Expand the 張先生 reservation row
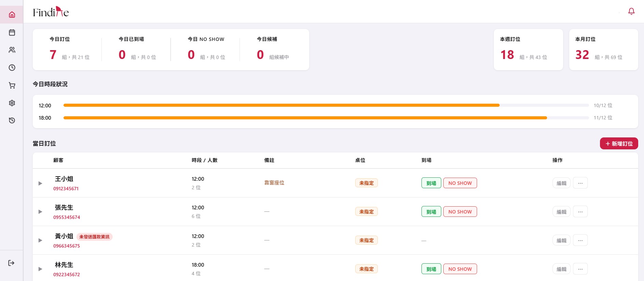The image size is (644, 281). click(x=40, y=212)
